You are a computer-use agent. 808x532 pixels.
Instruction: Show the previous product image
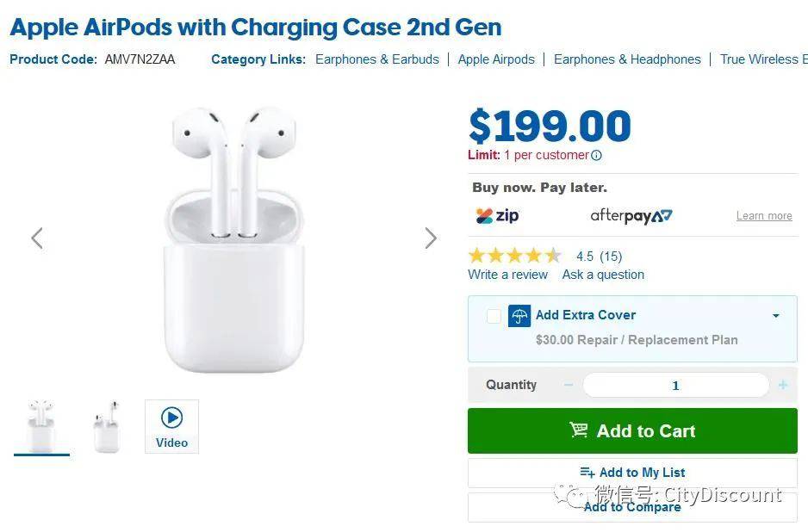pyautogui.click(x=37, y=238)
